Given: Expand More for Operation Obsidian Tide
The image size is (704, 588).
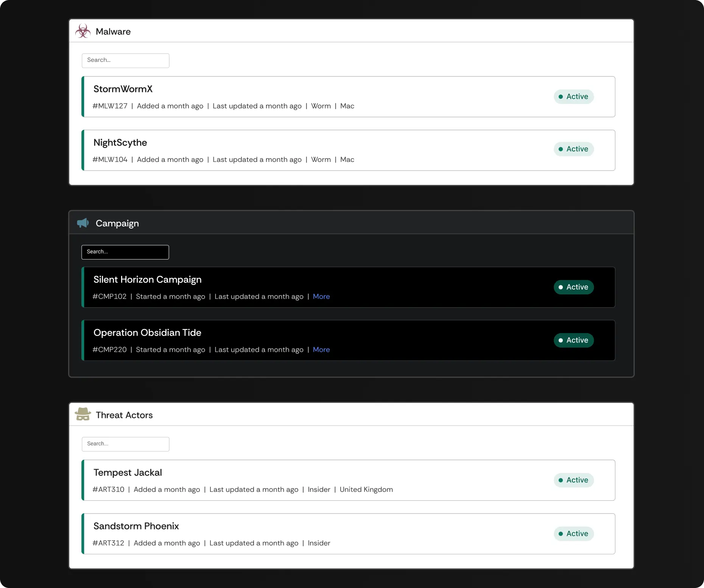Looking at the screenshot, I should [321, 350].
